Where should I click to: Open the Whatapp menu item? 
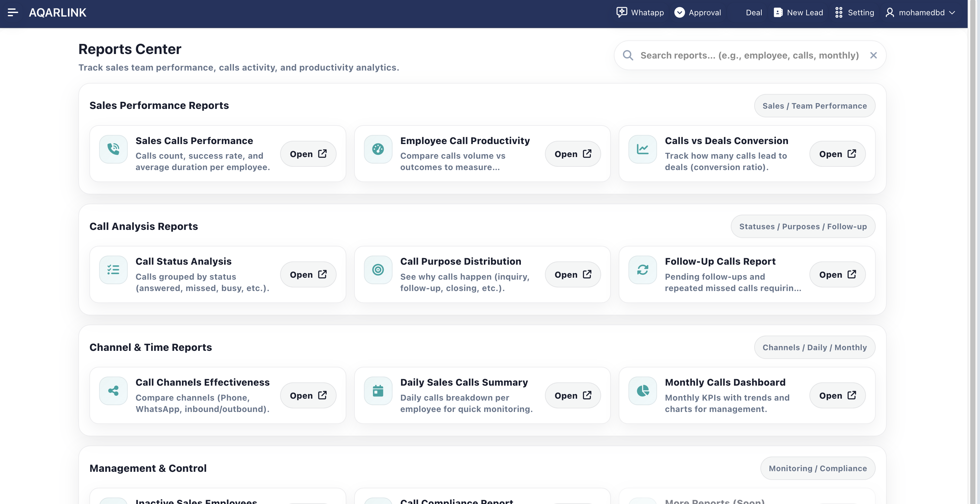click(640, 13)
